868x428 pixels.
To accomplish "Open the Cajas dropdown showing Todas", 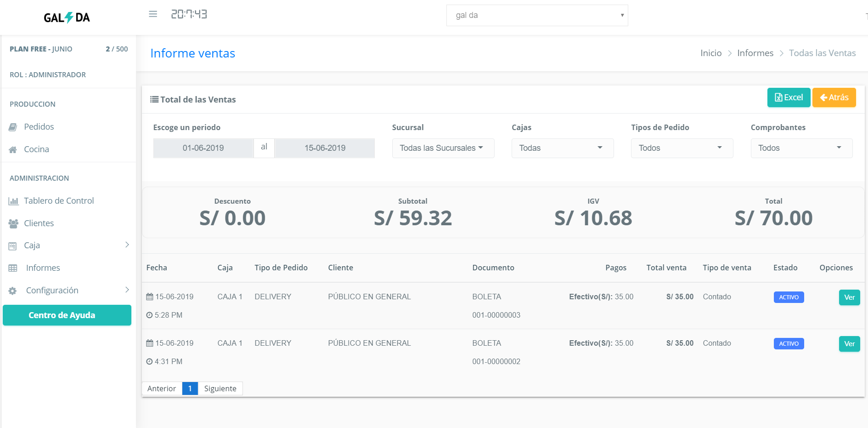I will (563, 148).
